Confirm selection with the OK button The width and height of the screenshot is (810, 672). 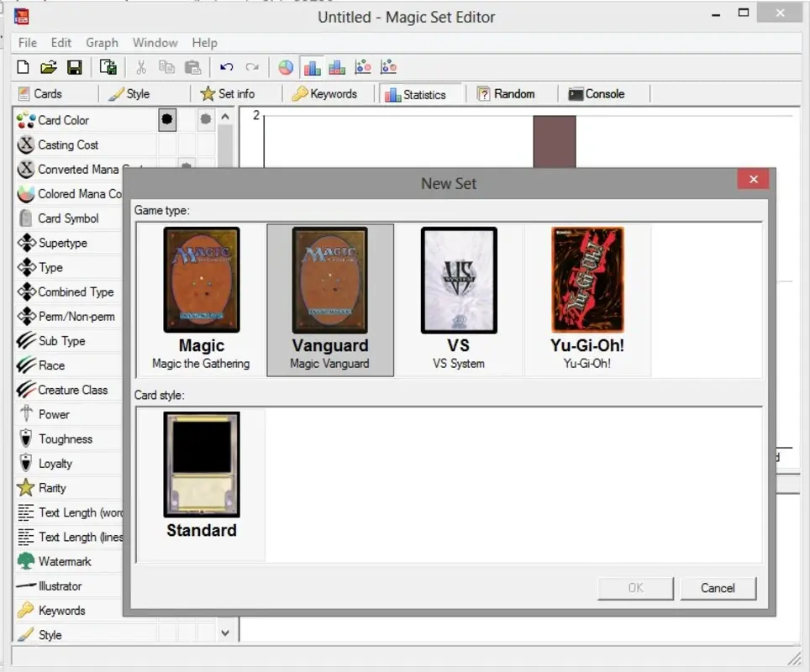click(634, 588)
